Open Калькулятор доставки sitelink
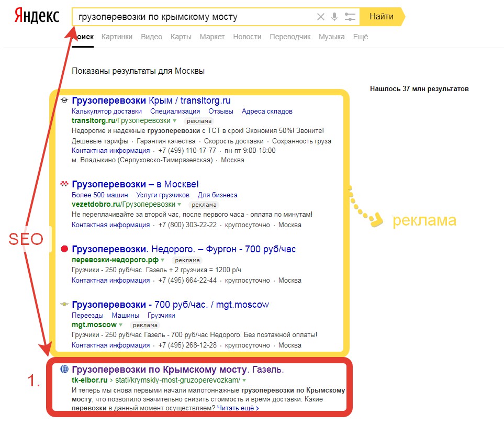Viewport: 504px width, 425px height. click(107, 111)
